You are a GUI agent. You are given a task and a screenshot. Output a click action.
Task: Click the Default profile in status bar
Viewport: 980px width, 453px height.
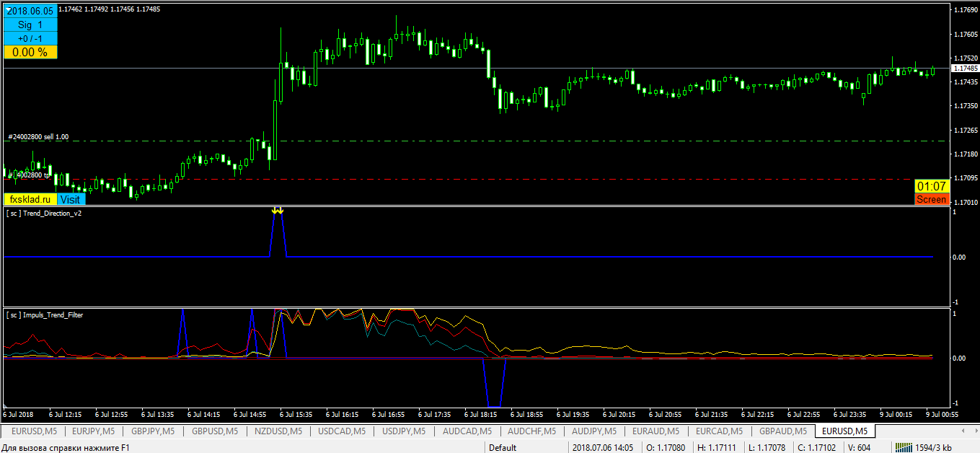(x=503, y=447)
